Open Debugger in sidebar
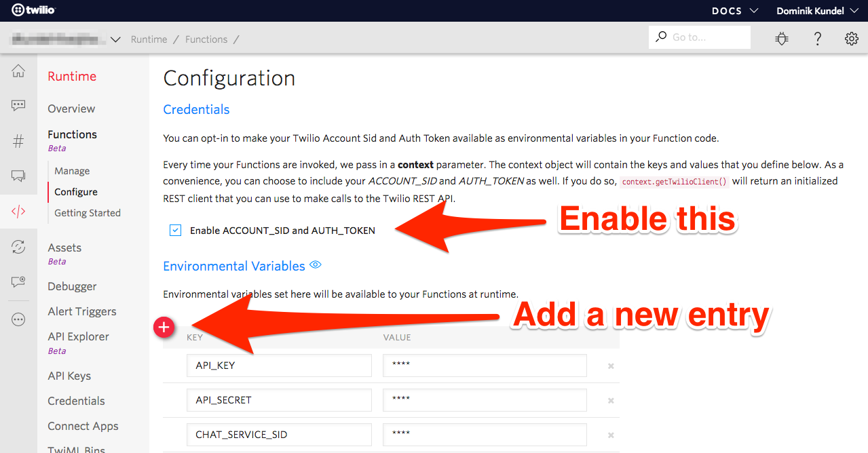868x453 pixels. coord(72,286)
